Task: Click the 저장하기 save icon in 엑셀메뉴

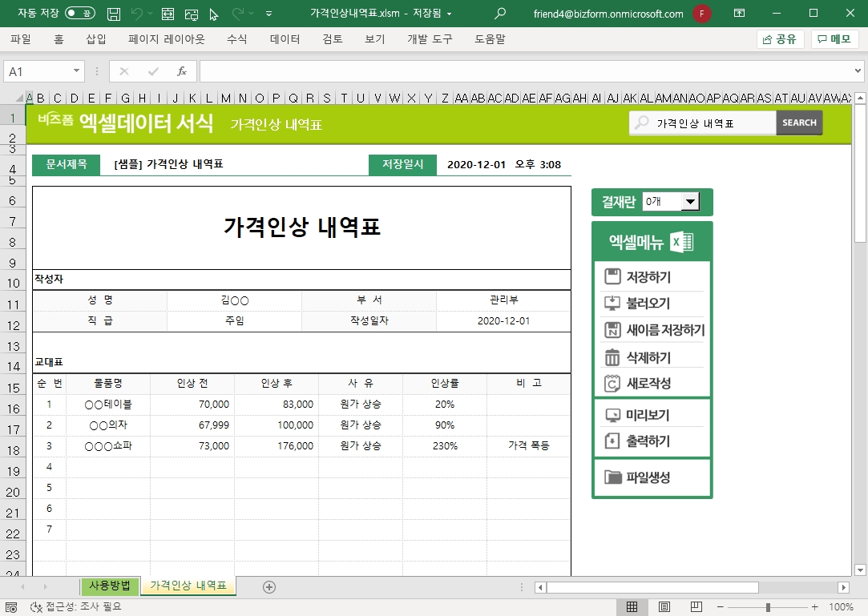Action: (613, 277)
